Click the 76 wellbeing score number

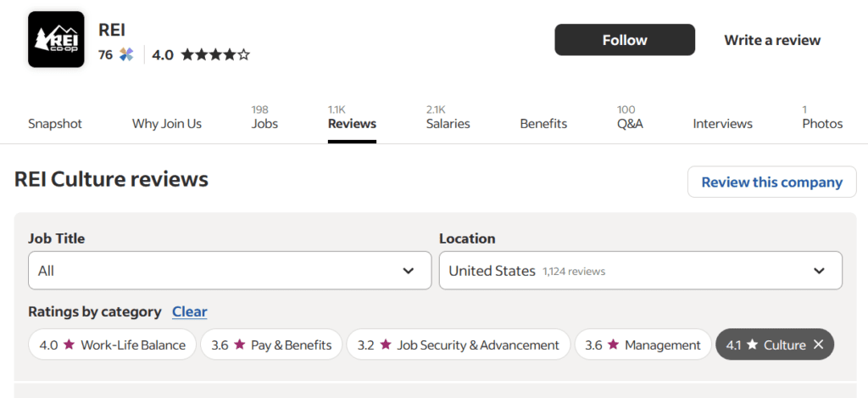pos(105,55)
